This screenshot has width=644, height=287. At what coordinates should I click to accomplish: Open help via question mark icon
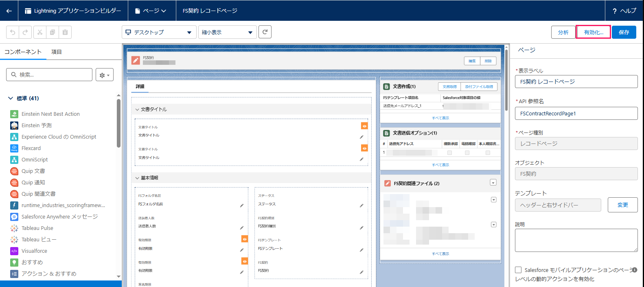click(x=614, y=11)
